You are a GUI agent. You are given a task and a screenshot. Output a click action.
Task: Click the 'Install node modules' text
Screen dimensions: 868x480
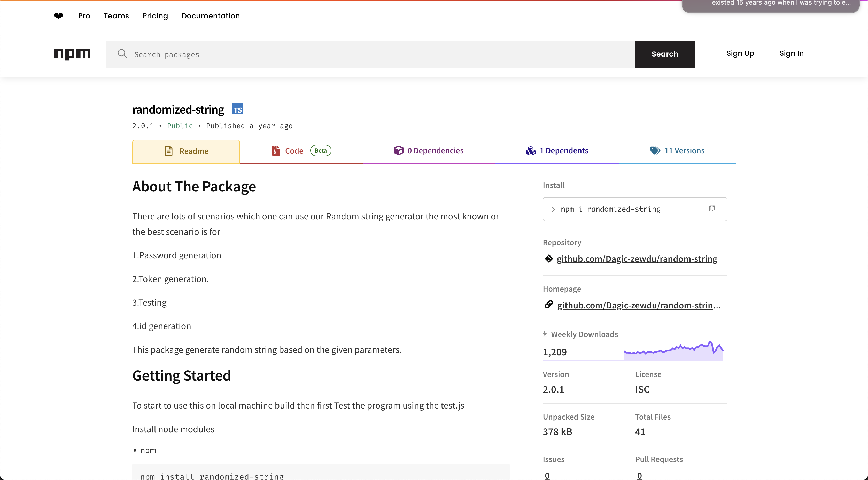point(173,429)
